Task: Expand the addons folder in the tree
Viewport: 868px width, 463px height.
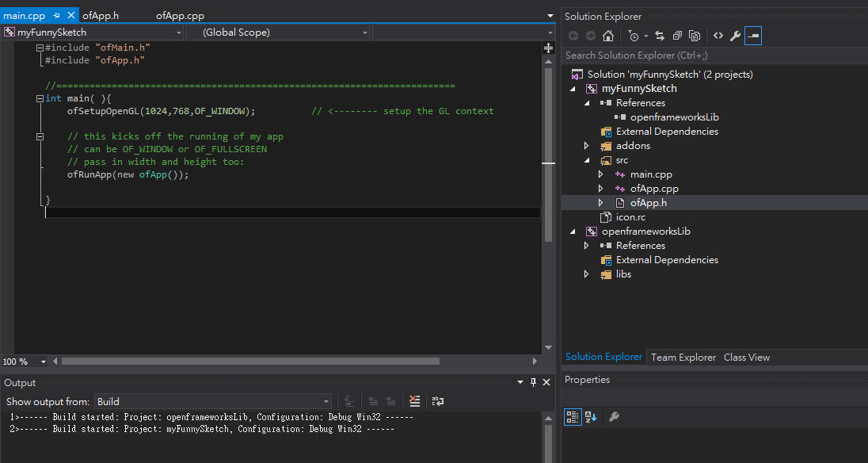Action: coord(586,146)
